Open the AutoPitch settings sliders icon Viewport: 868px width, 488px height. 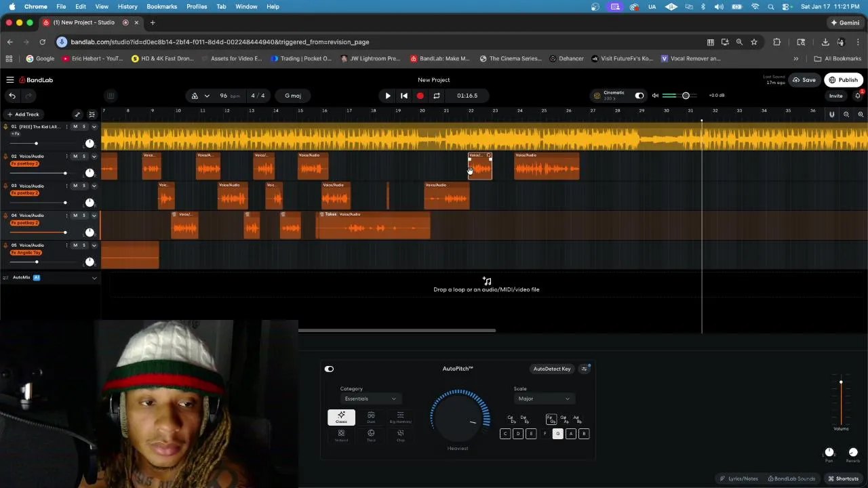tap(585, 369)
